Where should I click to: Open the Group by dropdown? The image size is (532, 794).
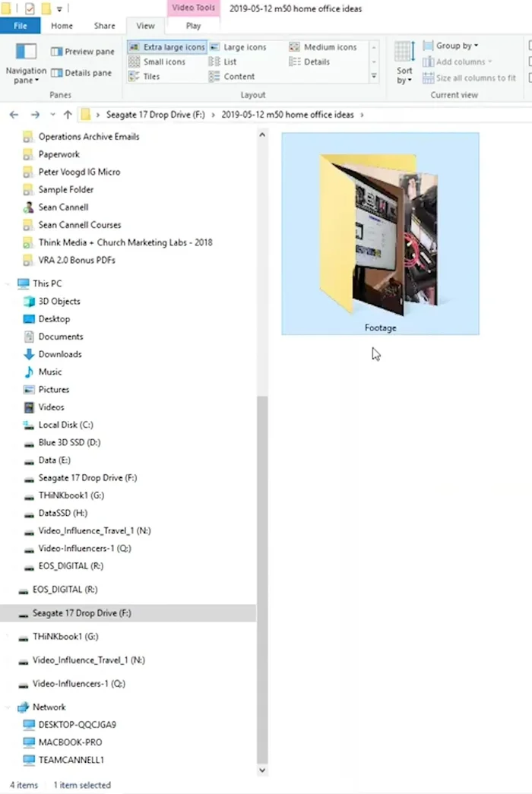point(451,46)
